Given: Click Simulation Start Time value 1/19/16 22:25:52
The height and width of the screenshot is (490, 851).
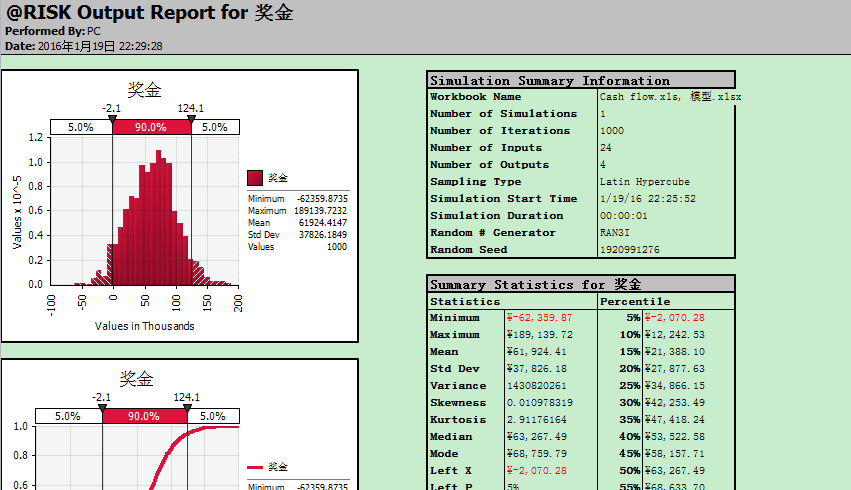Looking at the screenshot, I should pos(647,199).
